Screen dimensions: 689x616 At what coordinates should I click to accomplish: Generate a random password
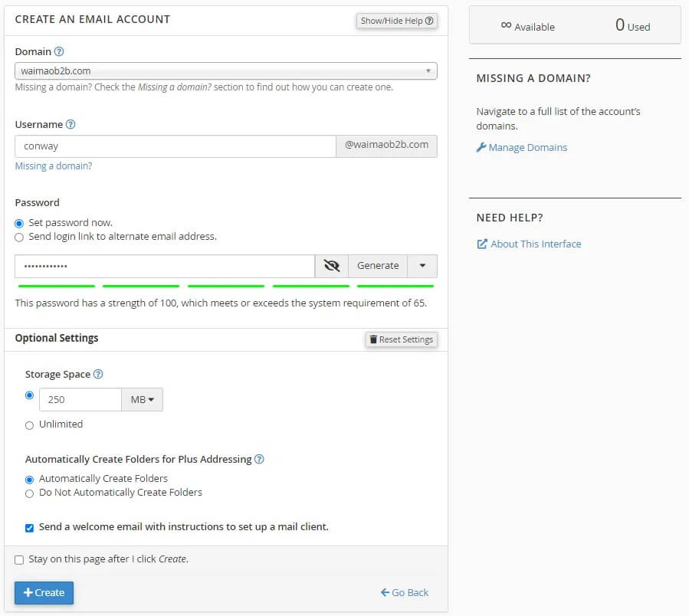(x=378, y=266)
